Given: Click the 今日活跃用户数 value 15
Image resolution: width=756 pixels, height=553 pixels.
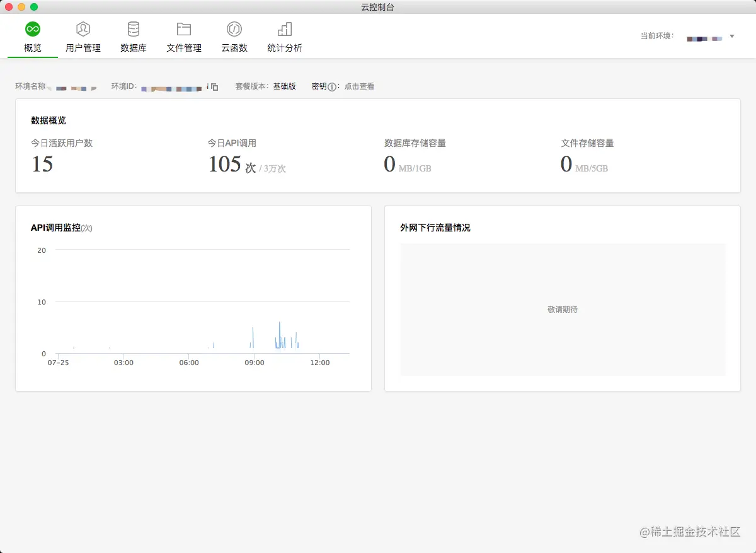Looking at the screenshot, I should point(42,165).
